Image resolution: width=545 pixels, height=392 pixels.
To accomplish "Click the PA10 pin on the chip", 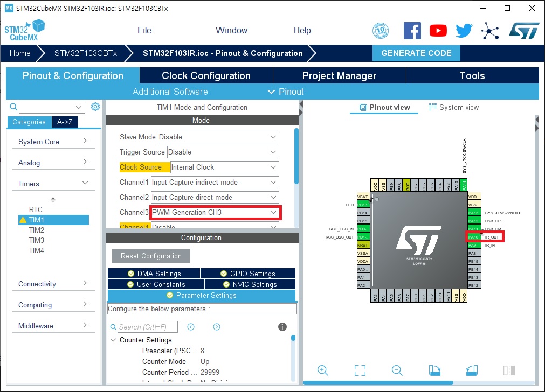I will pyautogui.click(x=473, y=237).
